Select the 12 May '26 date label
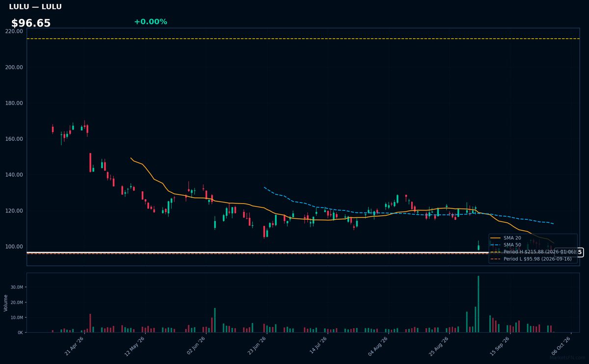Image resolution: width=589 pixels, height=364 pixels. pyautogui.click(x=135, y=346)
